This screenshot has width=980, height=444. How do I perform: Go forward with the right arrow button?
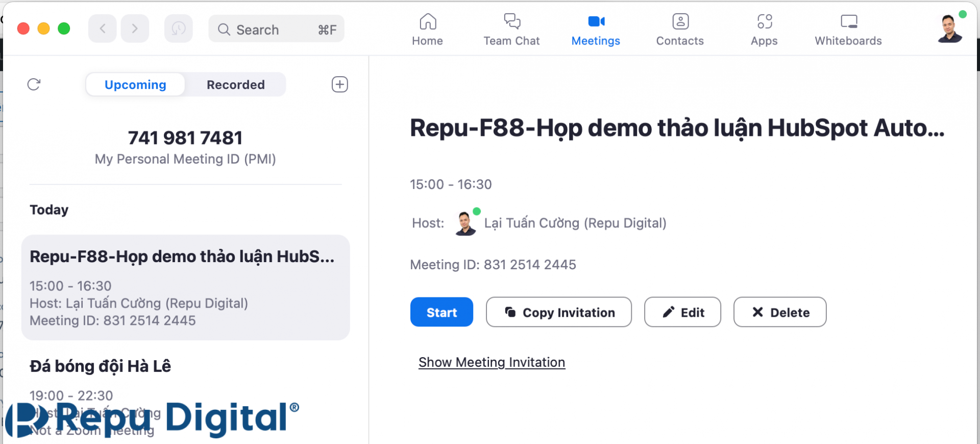(135, 29)
